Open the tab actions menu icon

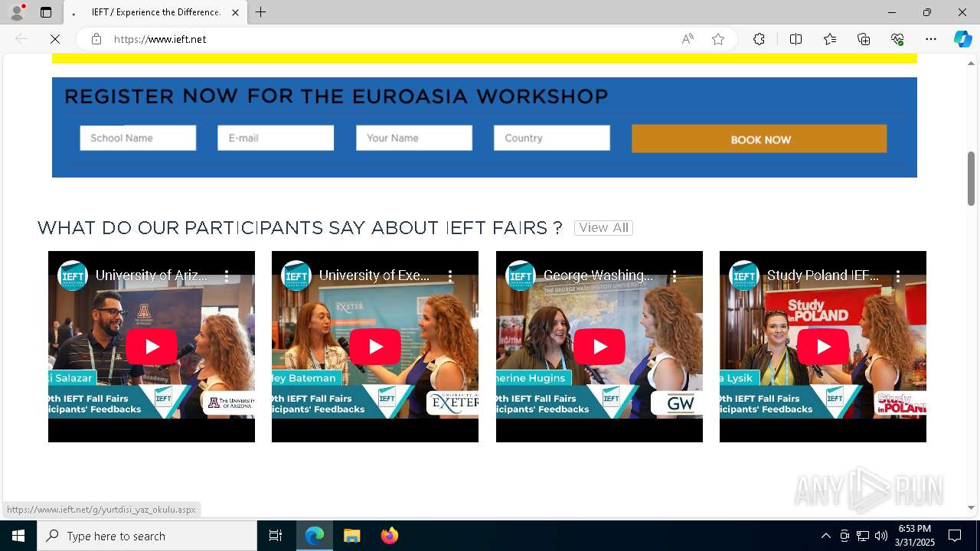pos(46,12)
